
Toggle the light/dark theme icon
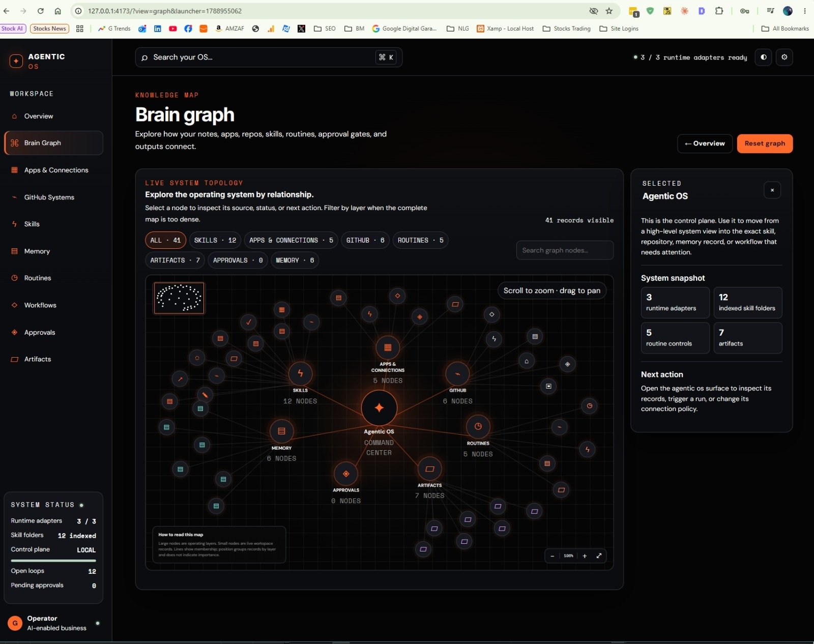[x=763, y=57]
